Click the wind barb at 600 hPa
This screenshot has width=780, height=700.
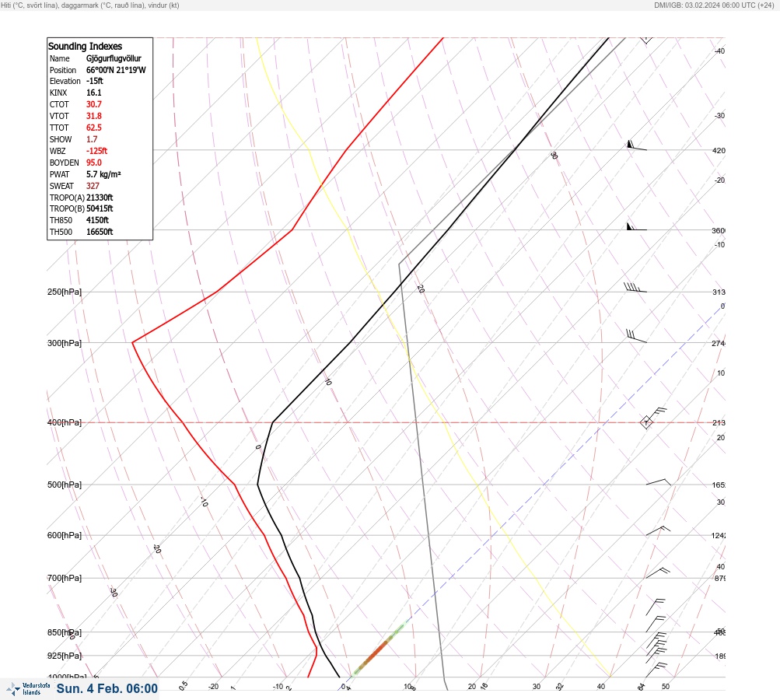coord(658,530)
